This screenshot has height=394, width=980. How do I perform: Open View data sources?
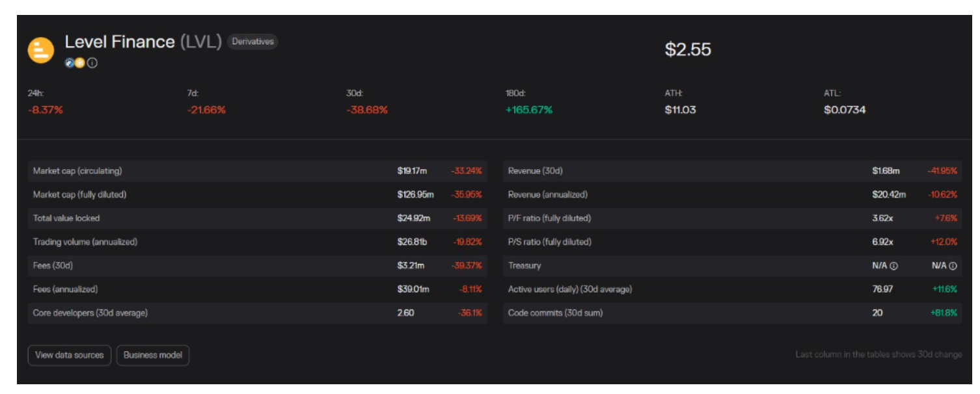pos(70,356)
